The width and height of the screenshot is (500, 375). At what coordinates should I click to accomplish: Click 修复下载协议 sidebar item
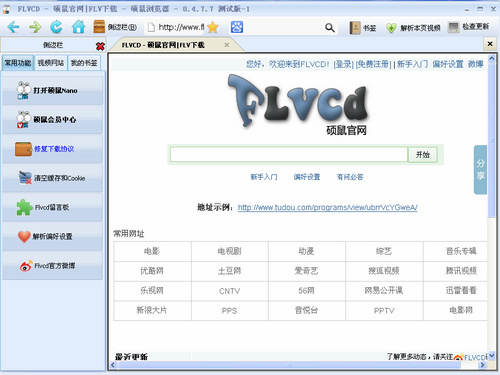tap(52, 149)
